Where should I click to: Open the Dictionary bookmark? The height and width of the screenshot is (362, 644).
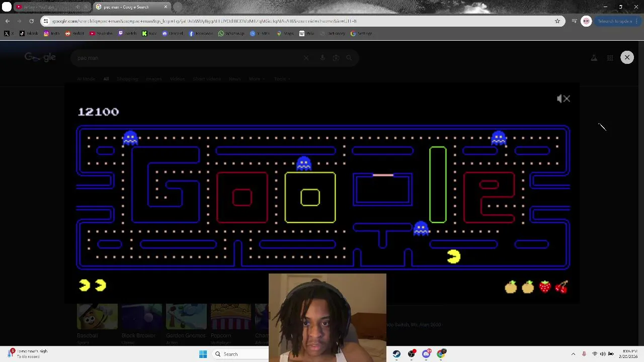(333, 33)
